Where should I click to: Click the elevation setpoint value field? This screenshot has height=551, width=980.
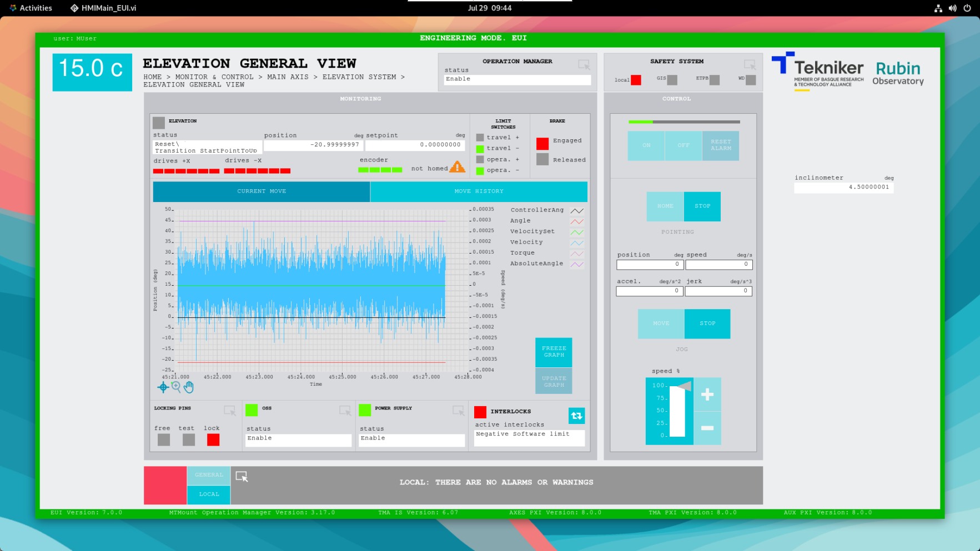tap(415, 145)
